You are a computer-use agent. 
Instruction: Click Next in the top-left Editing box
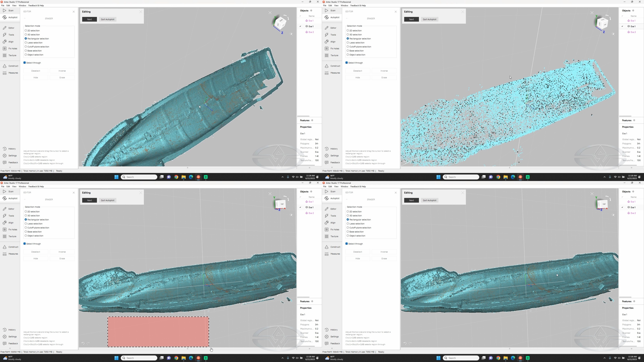[90, 19]
